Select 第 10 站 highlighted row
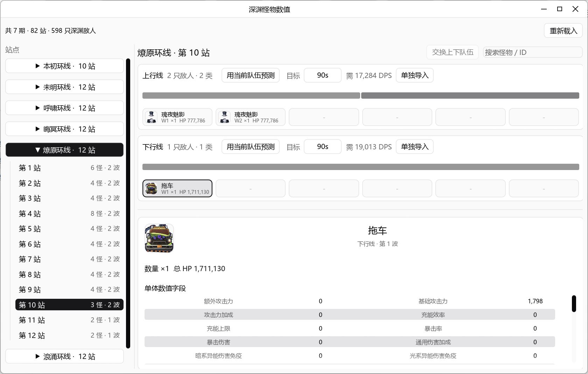Screen dimensions: 588x374 (x=69, y=305)
